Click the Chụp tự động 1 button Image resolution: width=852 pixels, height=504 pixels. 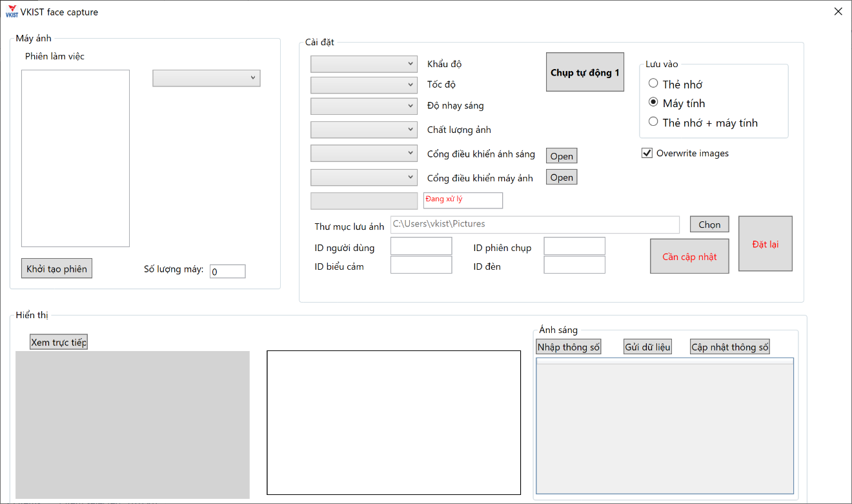click(x=585, y=72)
